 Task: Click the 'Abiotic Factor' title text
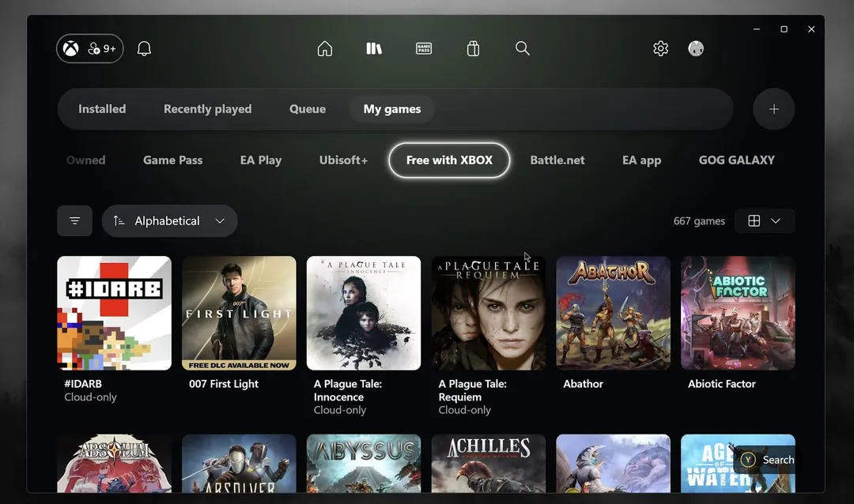721,384
